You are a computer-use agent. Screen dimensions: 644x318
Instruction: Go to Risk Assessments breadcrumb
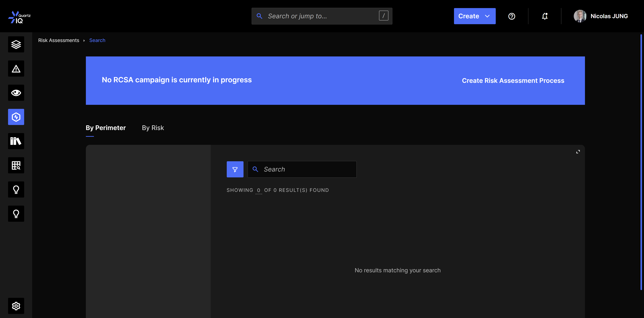(x=59, y=40)
